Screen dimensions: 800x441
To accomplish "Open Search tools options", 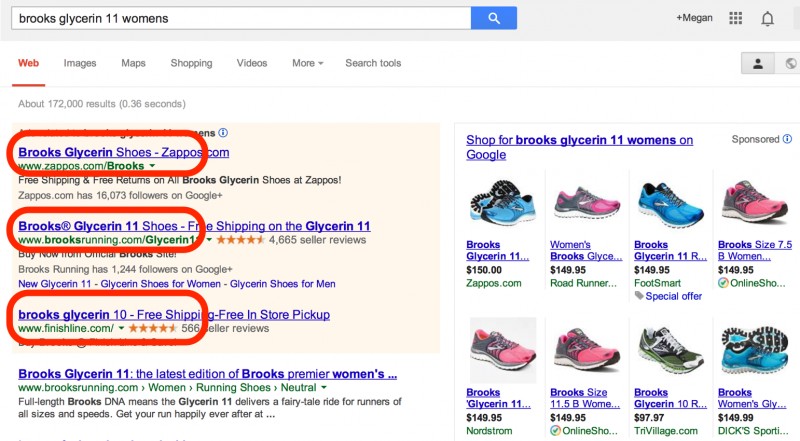I will pos(373,63).
